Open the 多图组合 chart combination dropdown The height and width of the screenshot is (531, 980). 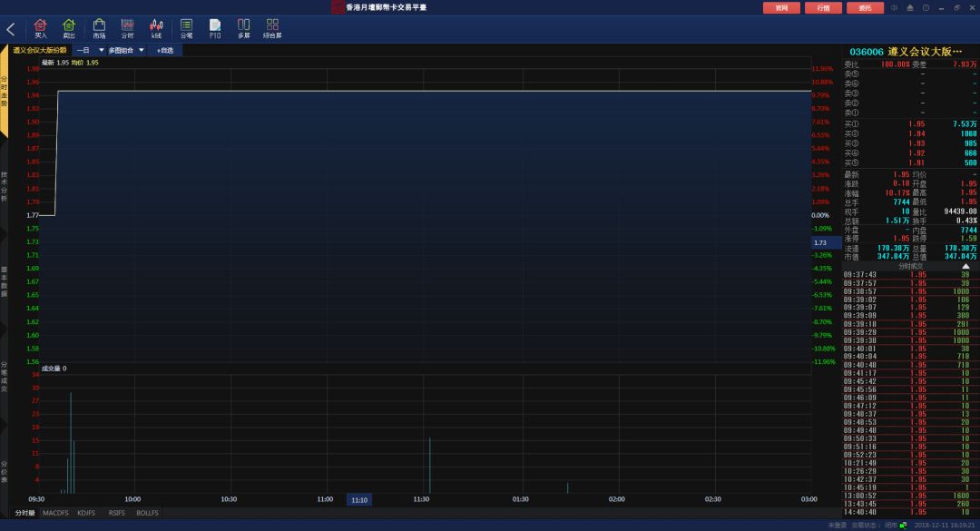[x=126, y=50]
